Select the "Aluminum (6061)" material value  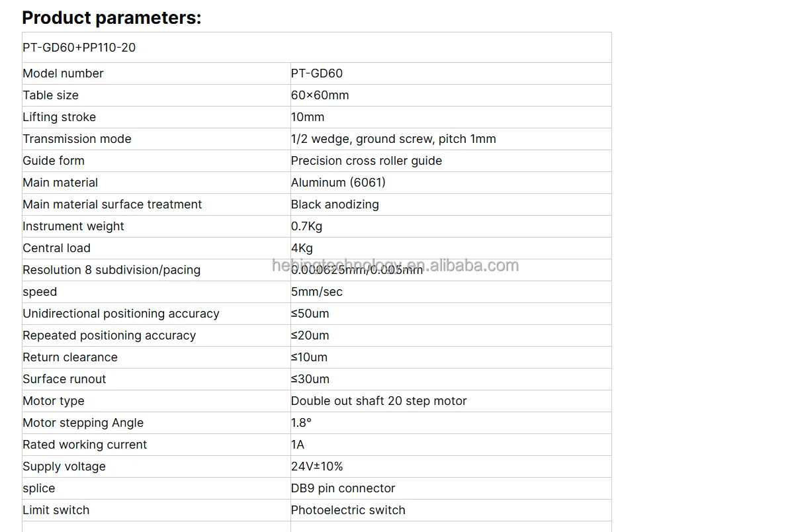point(338,183)
